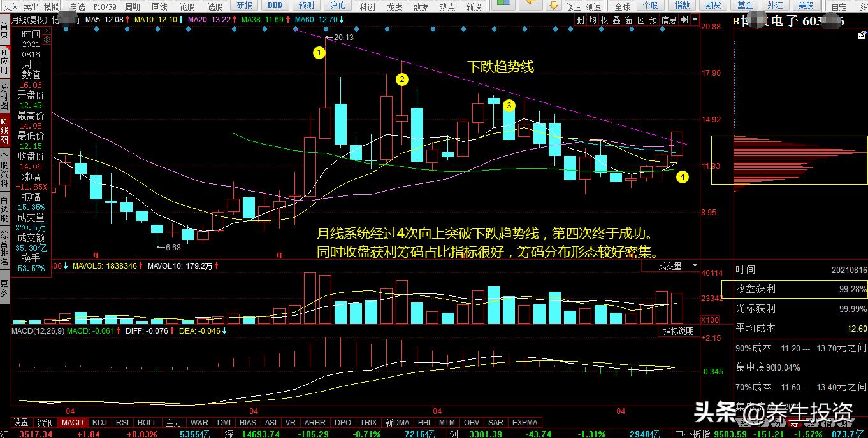Open 设置 indicator settings tab
Viewport: 868px width, 438px height.
click(x=21, y=422)
